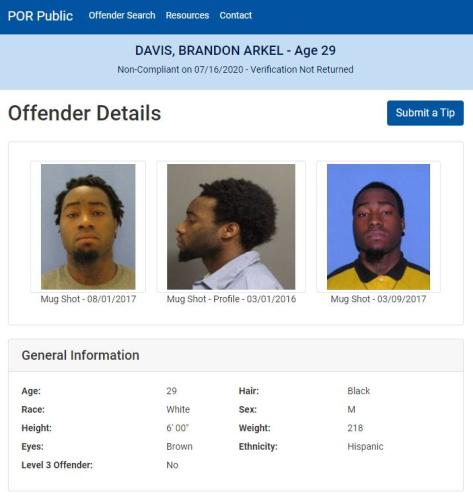Open the Offender Search menu item
This screenshot has width=473, height=500.
point(122,15)
